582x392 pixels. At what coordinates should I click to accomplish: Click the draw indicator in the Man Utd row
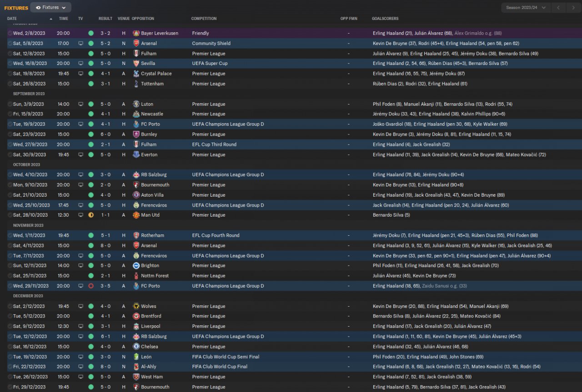pos(91,215)
